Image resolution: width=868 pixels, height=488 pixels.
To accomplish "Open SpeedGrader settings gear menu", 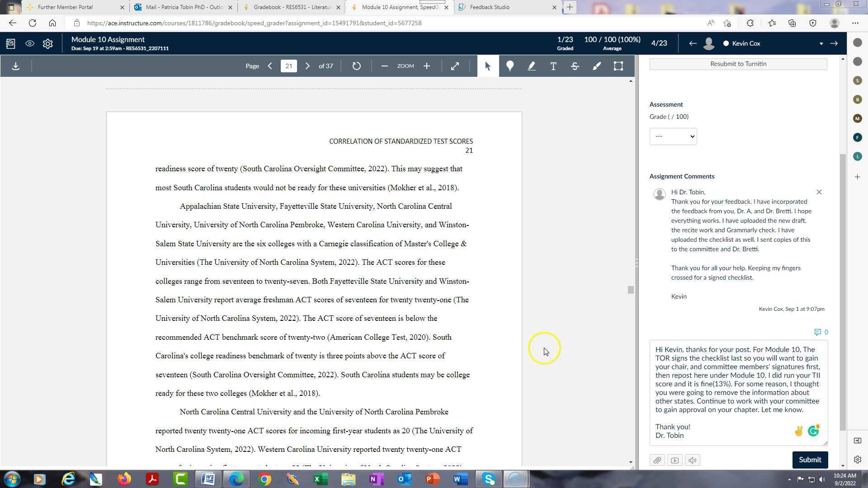I will coord(47,43).
